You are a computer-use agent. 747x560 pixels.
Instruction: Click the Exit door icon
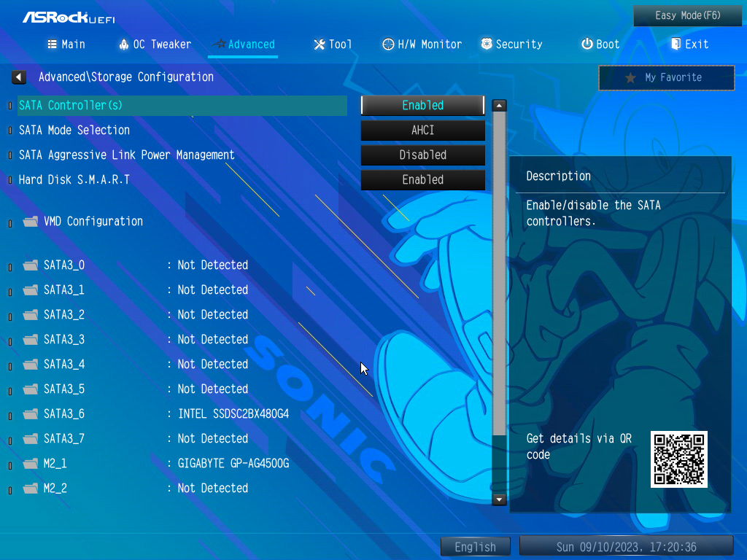click(x=676, y=44)
